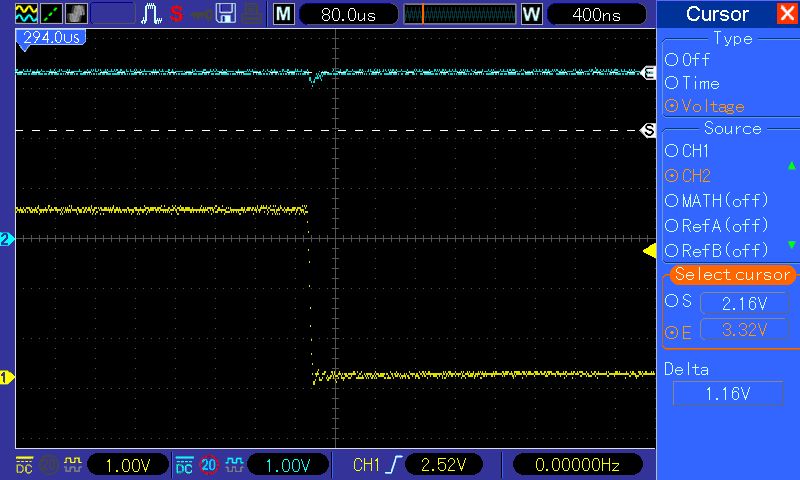The image size is (800, 480).
Task: Click the printer icon in top toolbar
Action: pyautogui.click(x=251, y=14)
